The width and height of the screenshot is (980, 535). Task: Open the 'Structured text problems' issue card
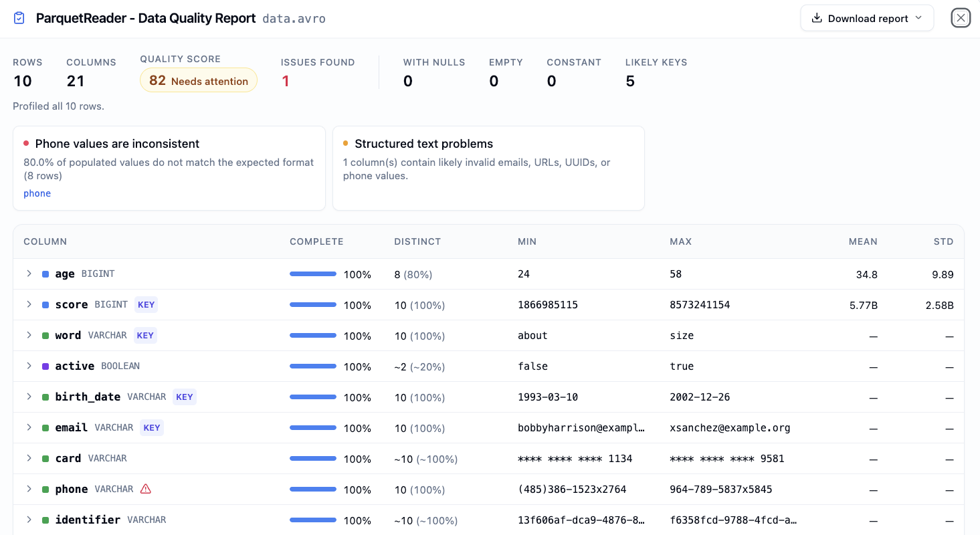[x=488, y=169]
